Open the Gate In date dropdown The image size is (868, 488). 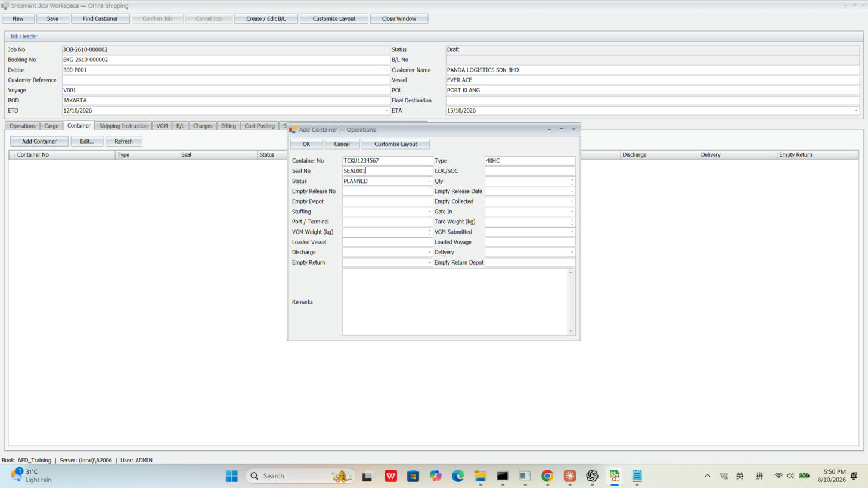(572, 212)
